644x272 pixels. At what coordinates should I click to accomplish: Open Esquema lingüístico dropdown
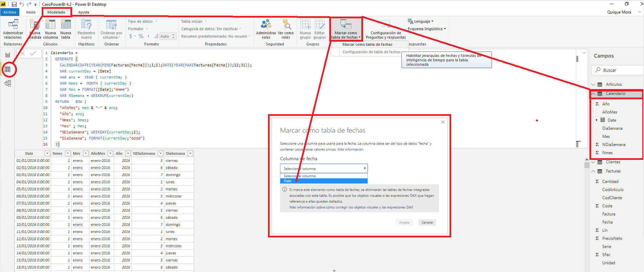coord(427,29)
